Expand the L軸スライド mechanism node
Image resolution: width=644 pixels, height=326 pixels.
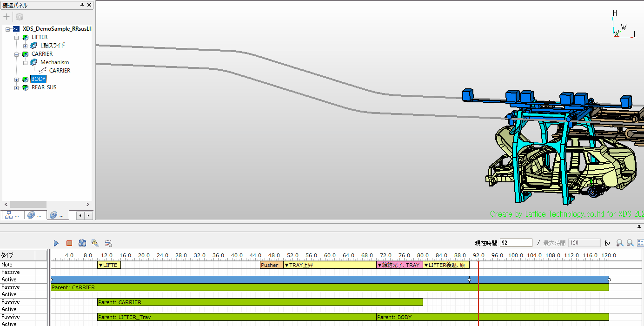coord(26,46)
